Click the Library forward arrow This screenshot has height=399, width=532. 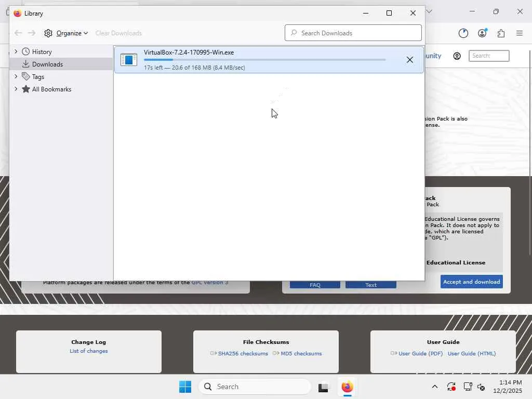[32, 33]
